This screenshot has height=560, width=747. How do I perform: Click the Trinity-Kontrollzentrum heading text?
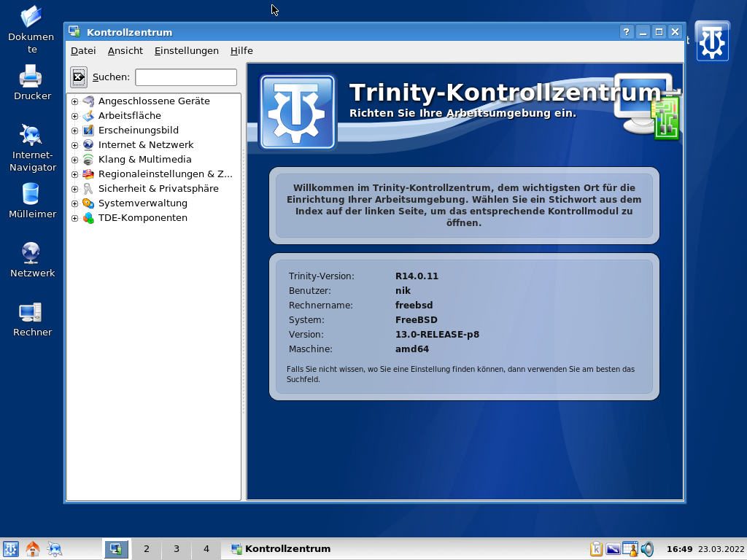tap(506, 93)
